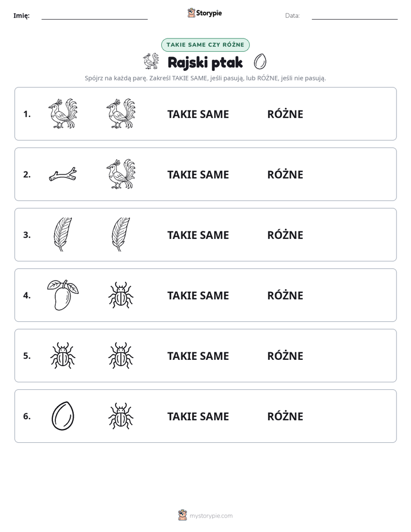Click the branch icon in row 2
This screenshot has width=411, height=532.
pyautogui.click(x=63, y=174)
